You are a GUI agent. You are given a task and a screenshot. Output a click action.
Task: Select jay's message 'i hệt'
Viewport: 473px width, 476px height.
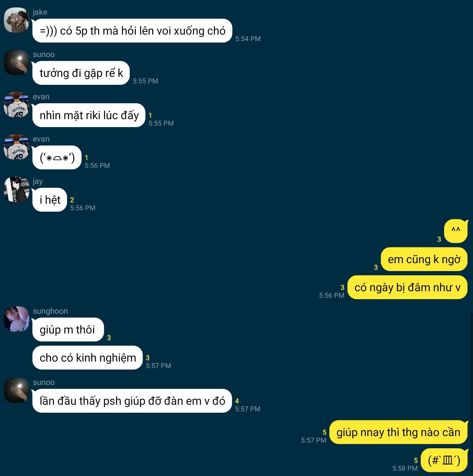point(50,200)
